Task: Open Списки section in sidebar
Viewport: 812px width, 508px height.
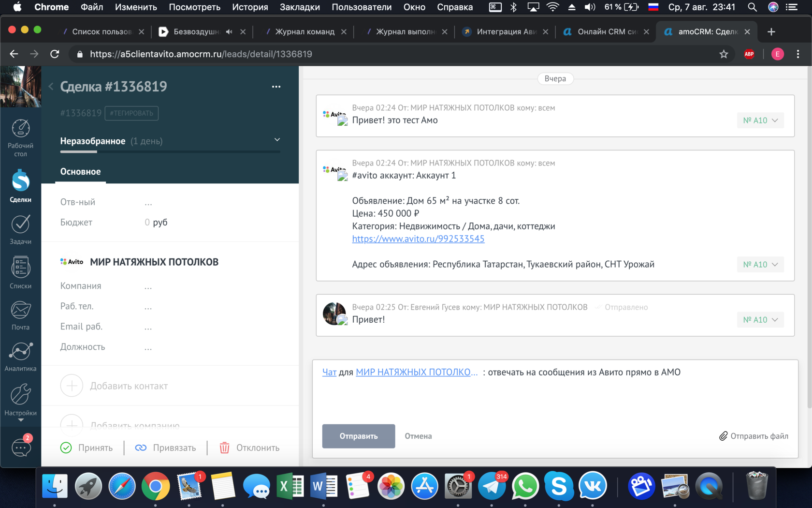Action: tap(20, 272)
